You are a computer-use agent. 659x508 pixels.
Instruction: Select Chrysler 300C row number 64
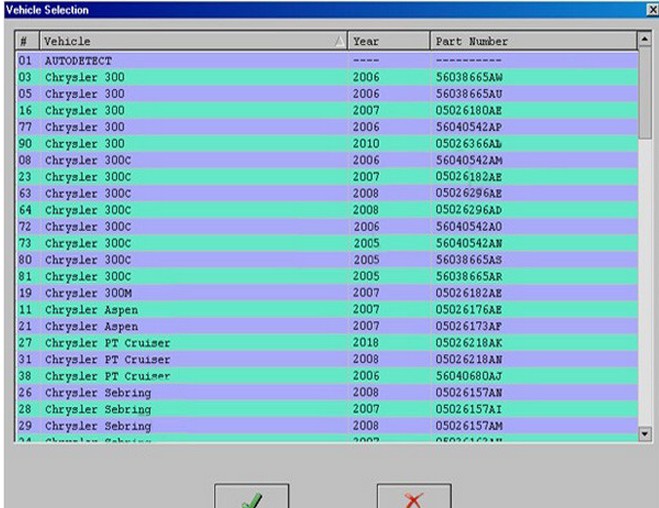point(327,210)
